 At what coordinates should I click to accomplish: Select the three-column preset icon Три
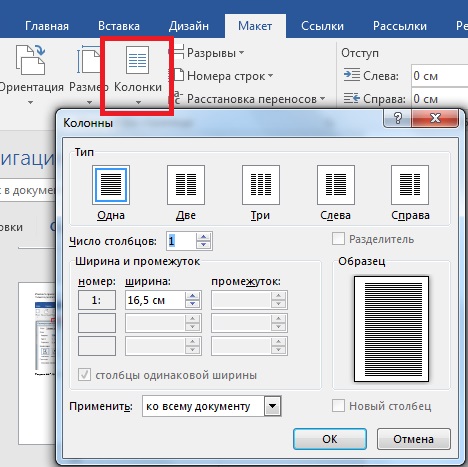(x=261, y=185)
